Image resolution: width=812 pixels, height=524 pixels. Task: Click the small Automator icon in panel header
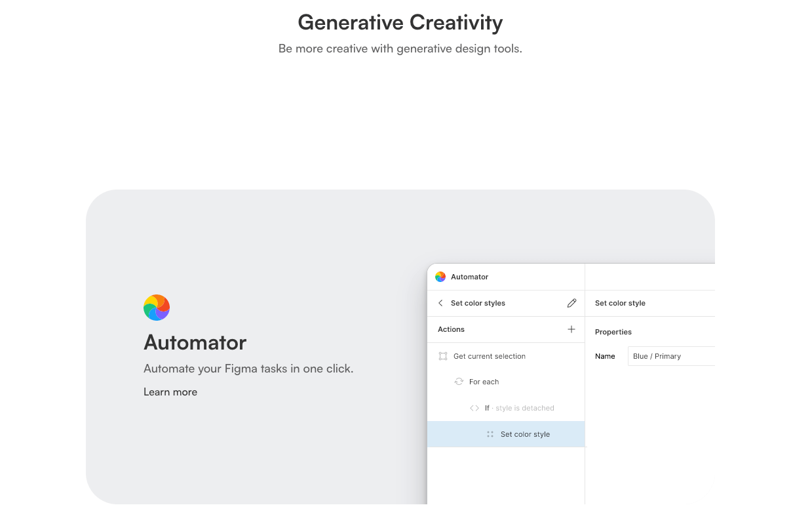pos(440,277)
